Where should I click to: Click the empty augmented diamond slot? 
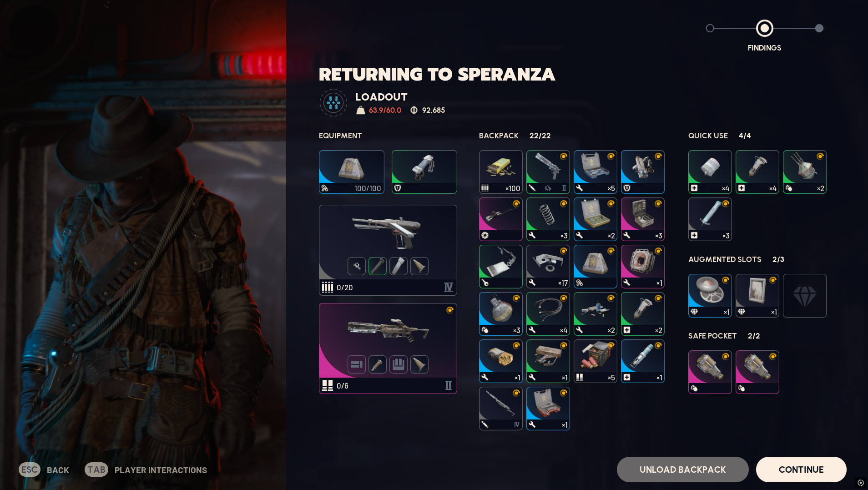[x=804, y=296]
